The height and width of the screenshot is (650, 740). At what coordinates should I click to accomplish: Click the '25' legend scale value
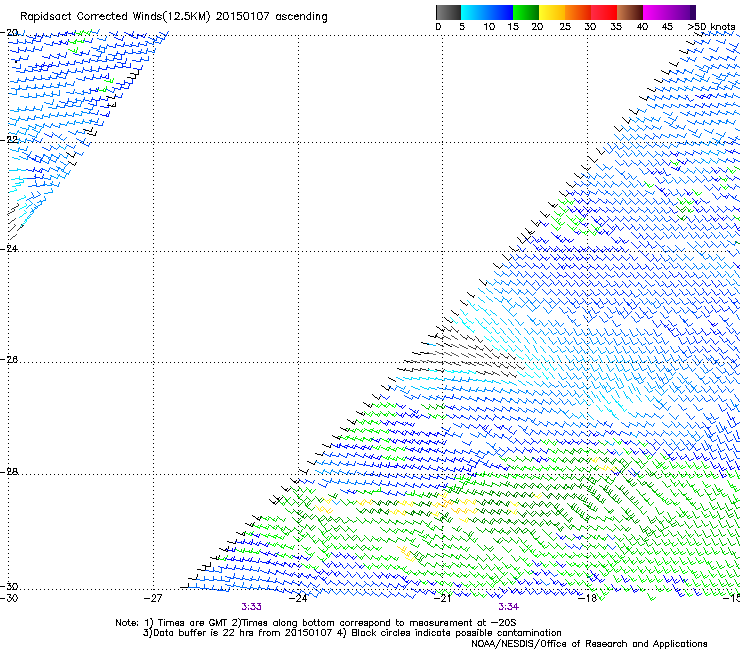(565, 27)
